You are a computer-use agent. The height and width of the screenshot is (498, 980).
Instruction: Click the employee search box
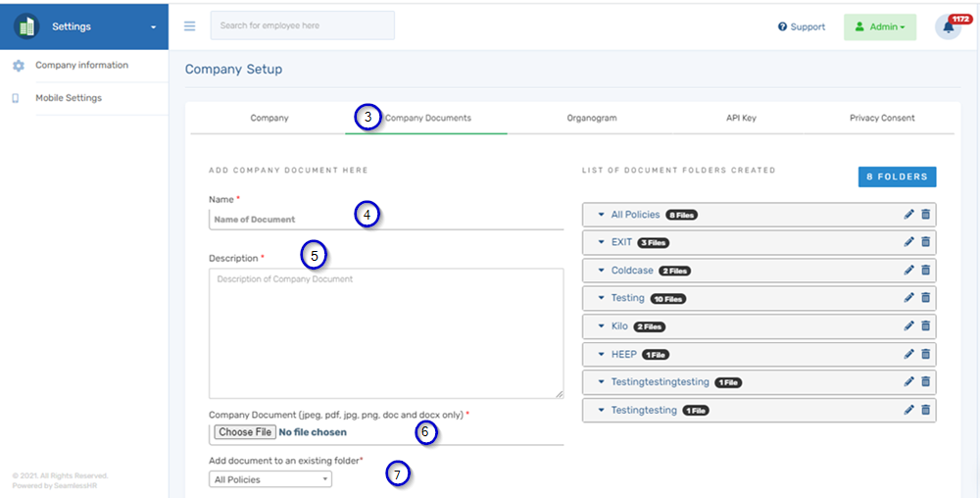coord(303,25)
